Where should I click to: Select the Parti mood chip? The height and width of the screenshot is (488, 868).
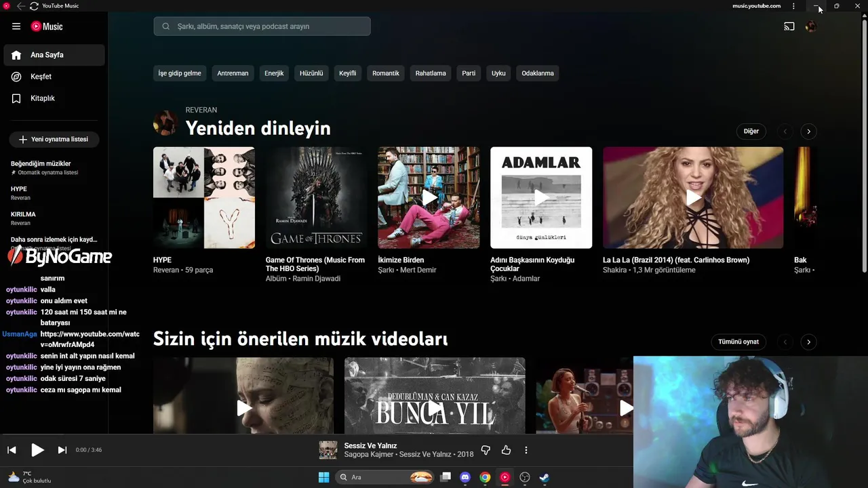469,73
